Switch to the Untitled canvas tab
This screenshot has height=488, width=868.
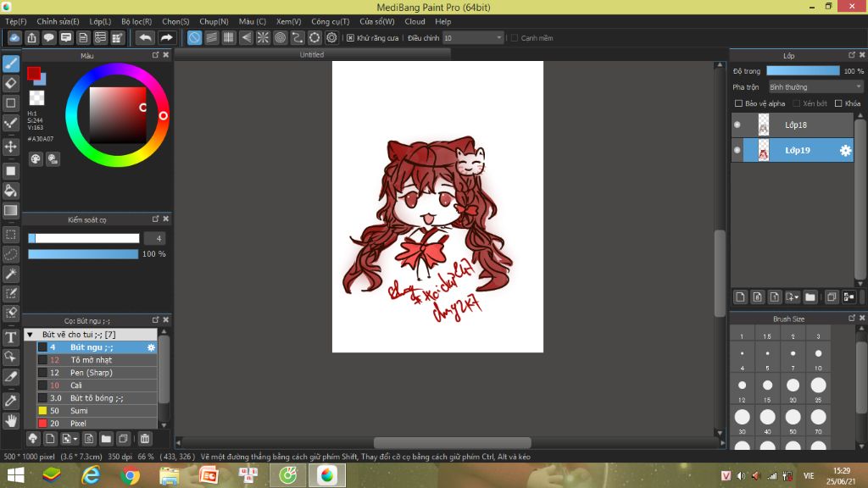coord(312,55)
